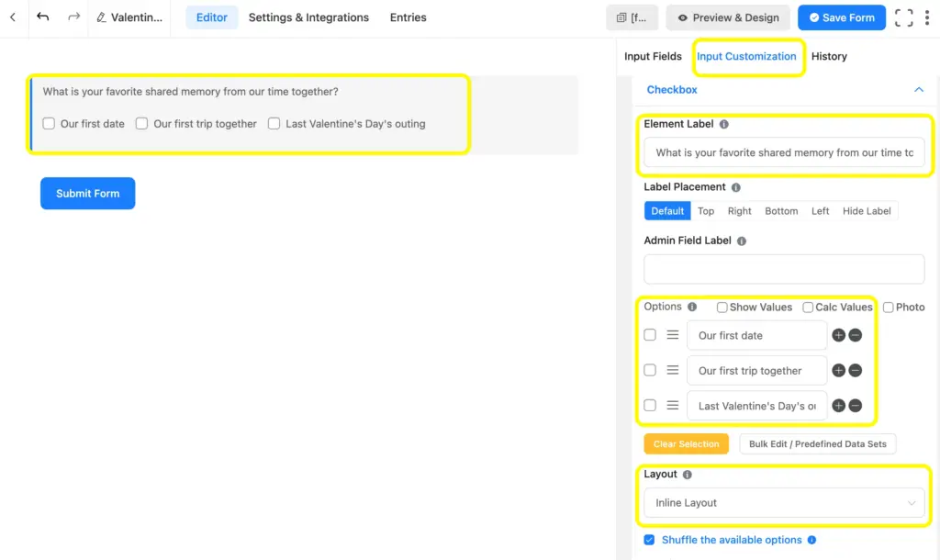
Task: Disable 'Shuffle the available options'
Action: click(650, 540)
